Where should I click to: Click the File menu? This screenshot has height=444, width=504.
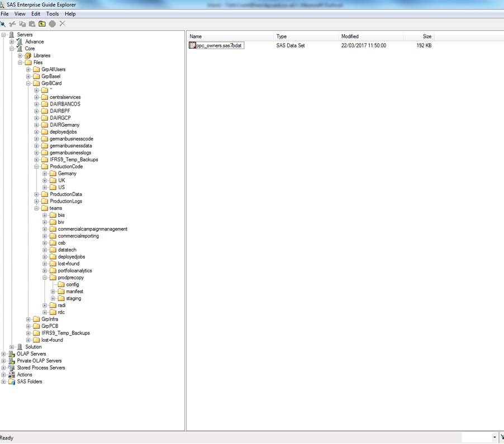click(x=4, y=13)
